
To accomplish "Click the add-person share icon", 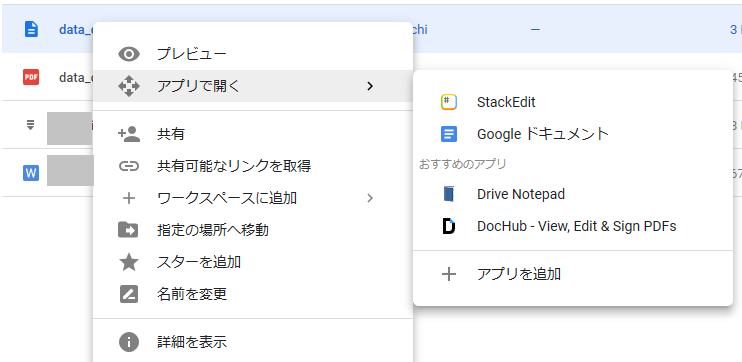I will tap(129, 134).
